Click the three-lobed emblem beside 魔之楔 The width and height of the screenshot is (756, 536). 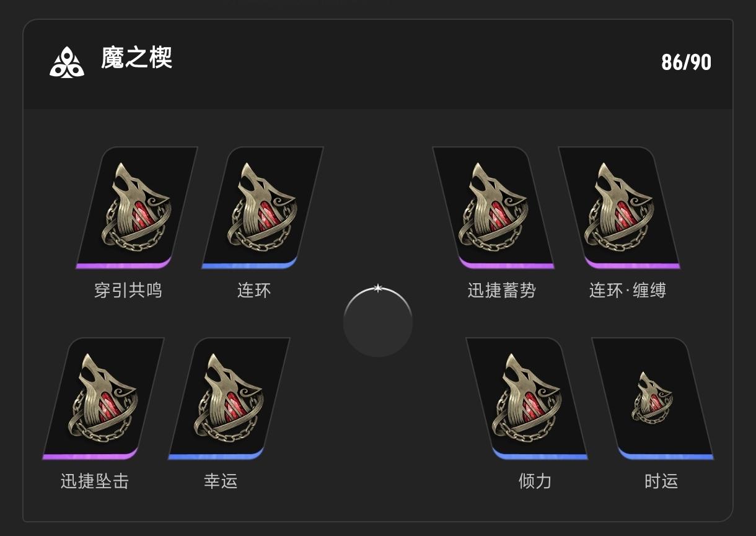67,62
